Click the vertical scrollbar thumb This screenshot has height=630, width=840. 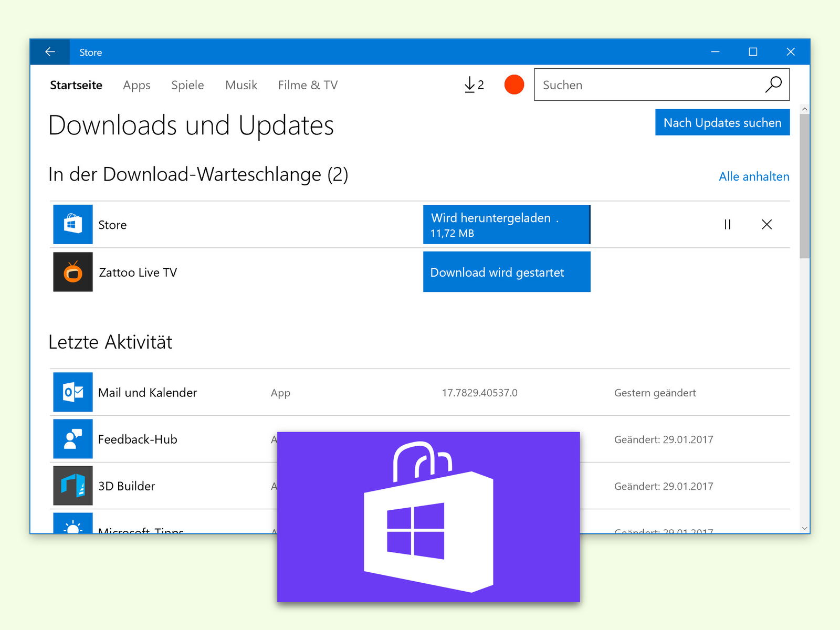[x=804, y=186]
